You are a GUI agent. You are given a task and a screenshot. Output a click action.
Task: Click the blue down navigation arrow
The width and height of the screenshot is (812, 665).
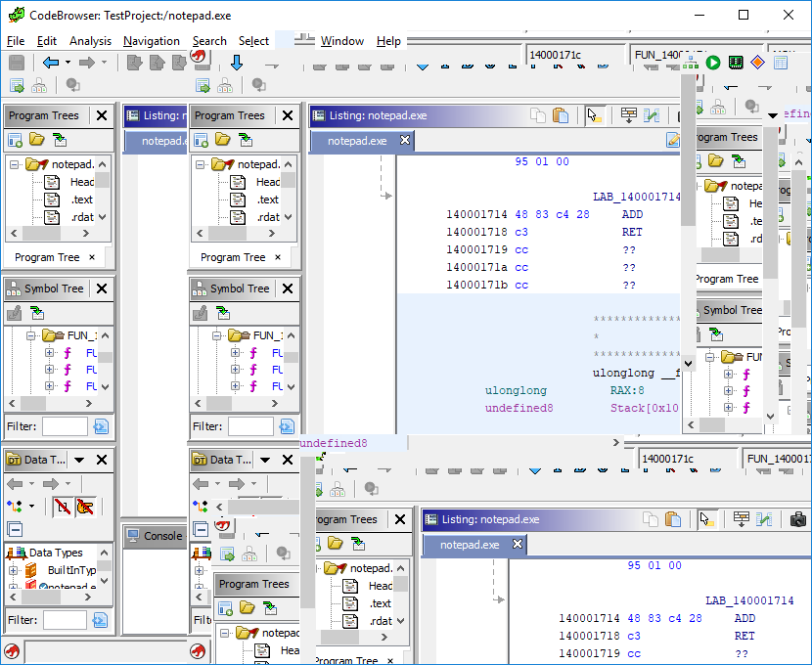click(237, 62)
